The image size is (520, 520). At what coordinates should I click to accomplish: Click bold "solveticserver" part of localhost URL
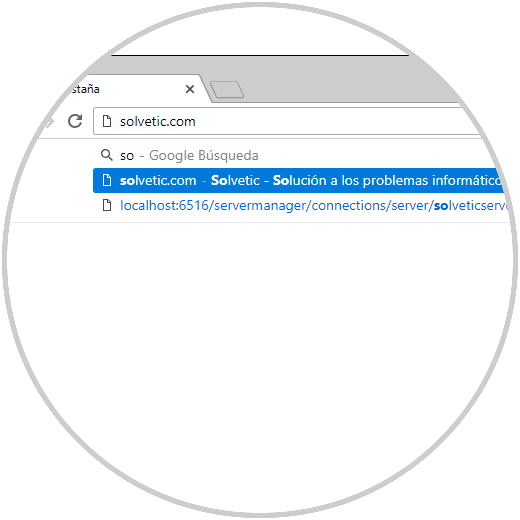pos(471,206)
